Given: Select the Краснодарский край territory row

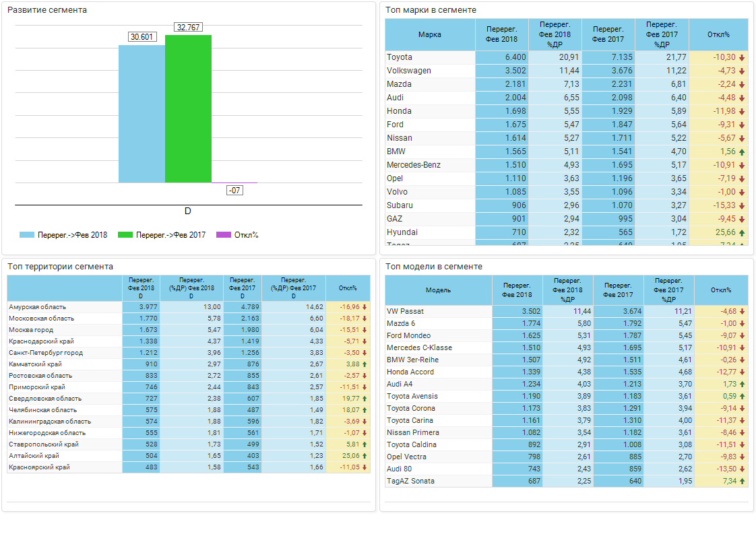Looking at the screenshot, I should click(189, 341).
